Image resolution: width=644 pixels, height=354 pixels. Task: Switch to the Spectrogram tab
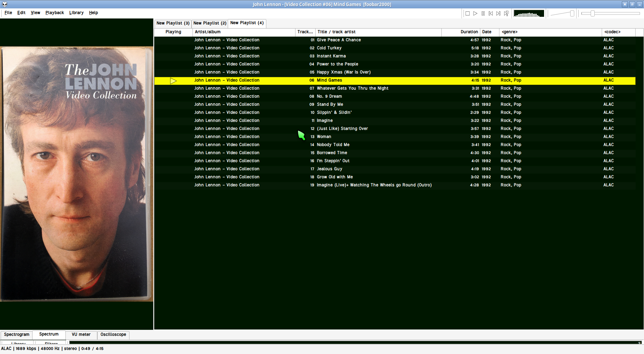[16, 335]
